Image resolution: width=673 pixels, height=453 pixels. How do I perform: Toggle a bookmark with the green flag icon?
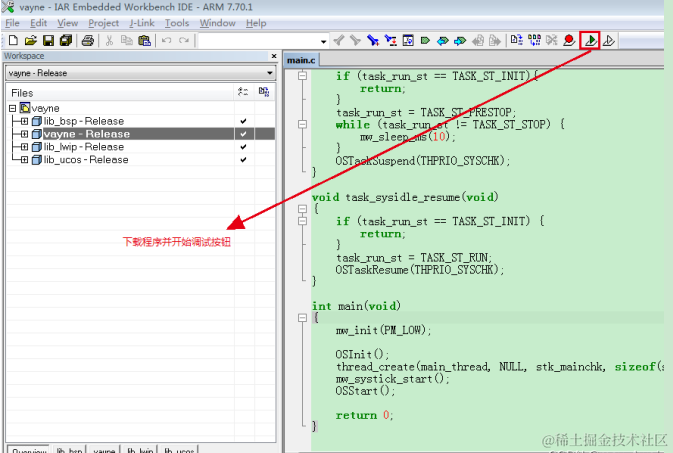[425, 41]
